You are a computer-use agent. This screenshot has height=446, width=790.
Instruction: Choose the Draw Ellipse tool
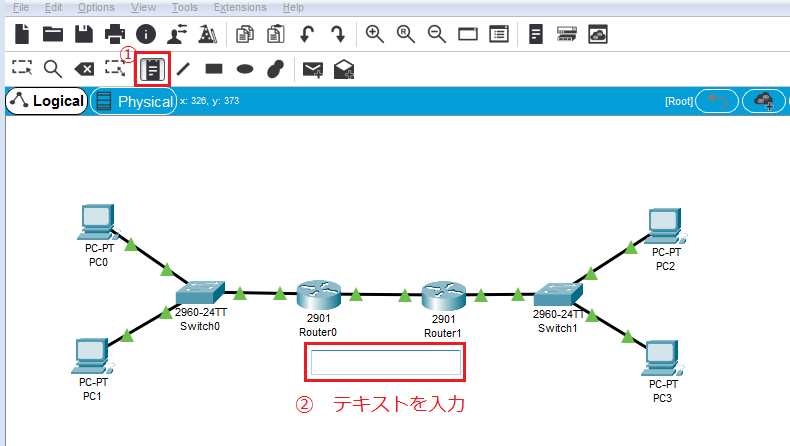click(x=245, y=69)
